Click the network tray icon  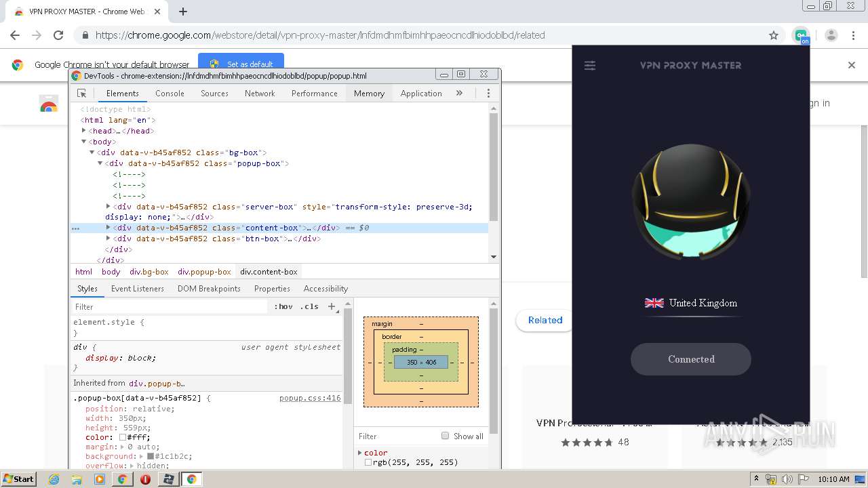772,479
